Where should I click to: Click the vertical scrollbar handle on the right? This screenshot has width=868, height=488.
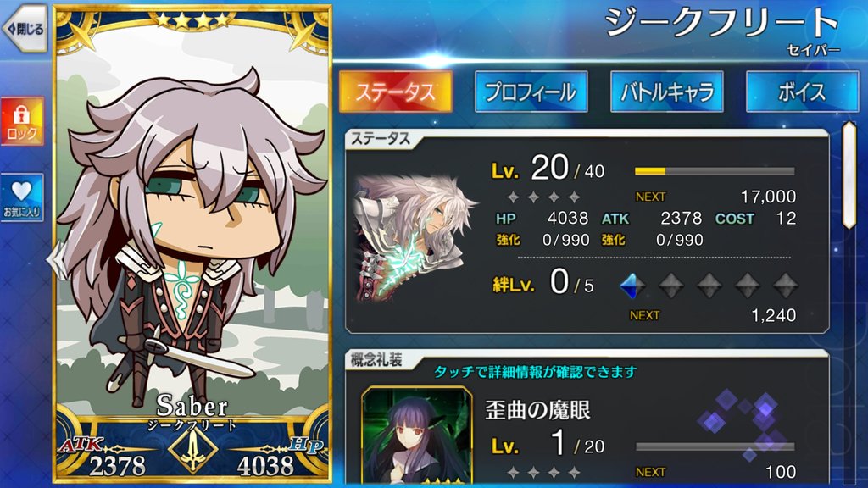[x=849, y=175]
